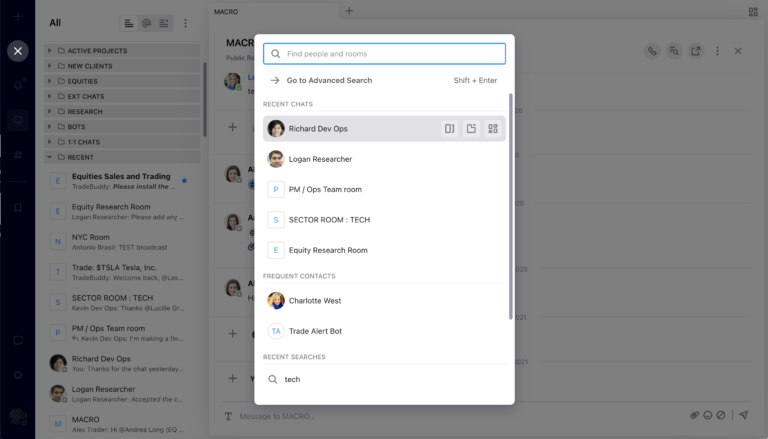Click the recent search 'tech'

point(292,380)
